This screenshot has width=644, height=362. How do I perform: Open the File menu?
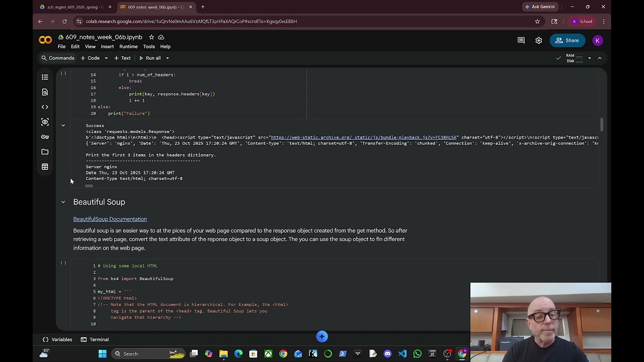click(61, 46)
